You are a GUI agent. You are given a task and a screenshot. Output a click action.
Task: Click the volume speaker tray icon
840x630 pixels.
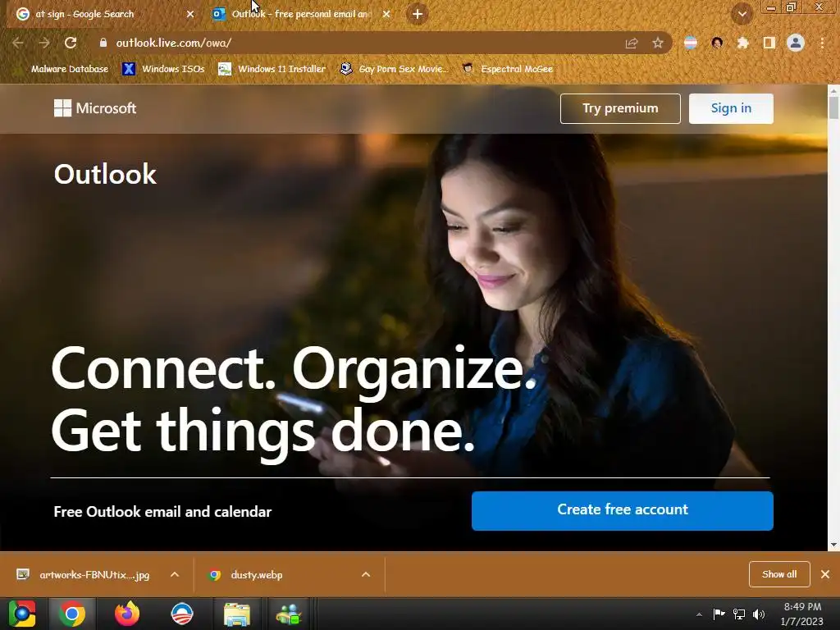(x=759, y=614)
